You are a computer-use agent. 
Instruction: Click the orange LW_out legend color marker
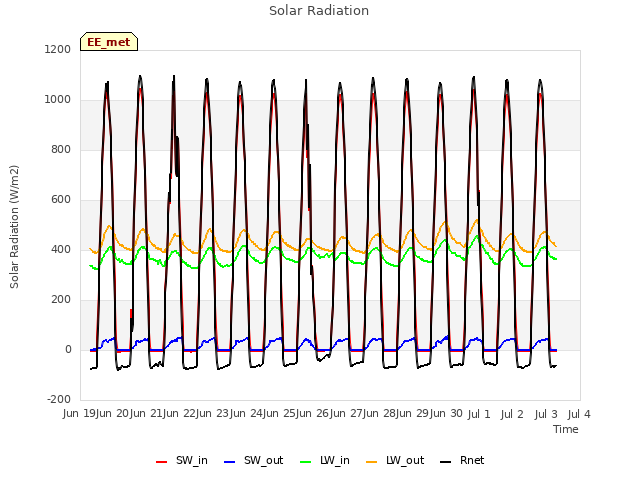point(372,462)
